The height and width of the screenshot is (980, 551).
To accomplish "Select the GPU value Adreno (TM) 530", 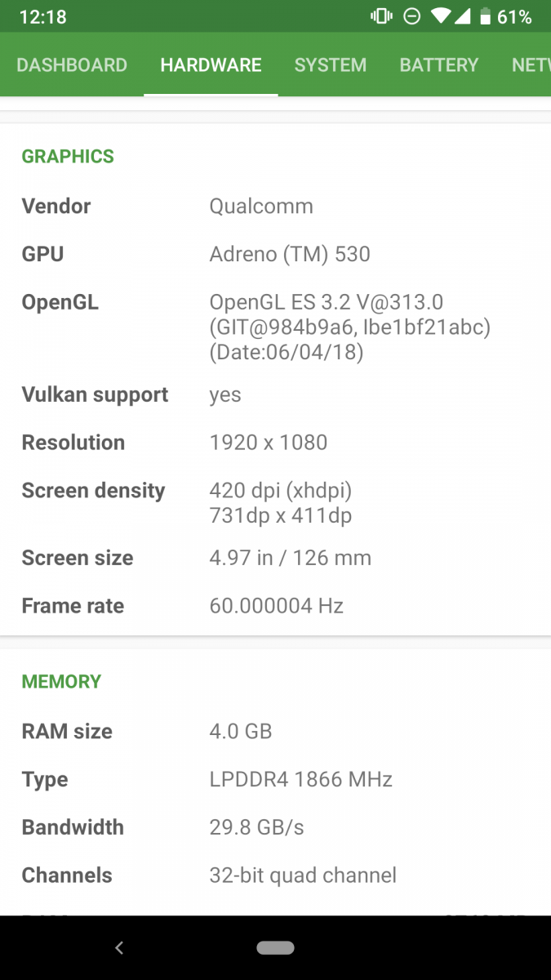I will tap(288, 254).
